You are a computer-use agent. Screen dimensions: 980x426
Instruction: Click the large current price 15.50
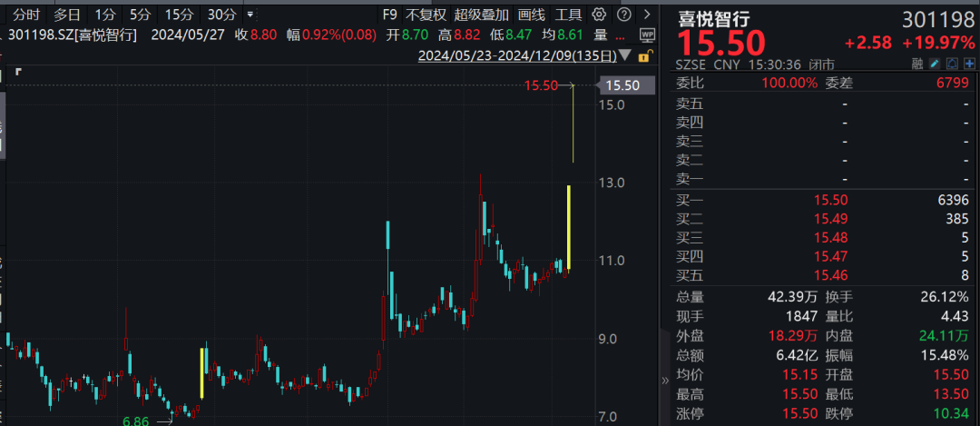click(x=721, y=44)
